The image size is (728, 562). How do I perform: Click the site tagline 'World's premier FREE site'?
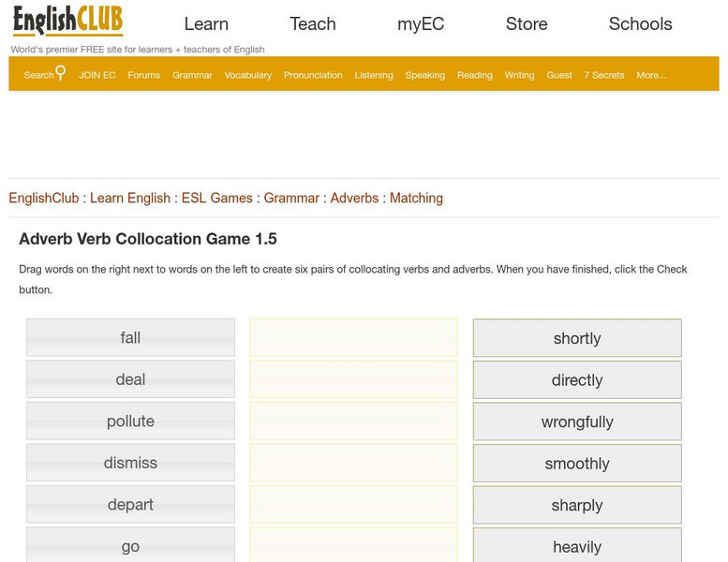[138, 50]
